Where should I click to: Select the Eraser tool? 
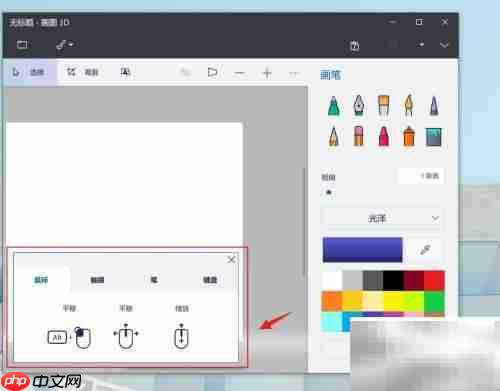pos(359,136)
